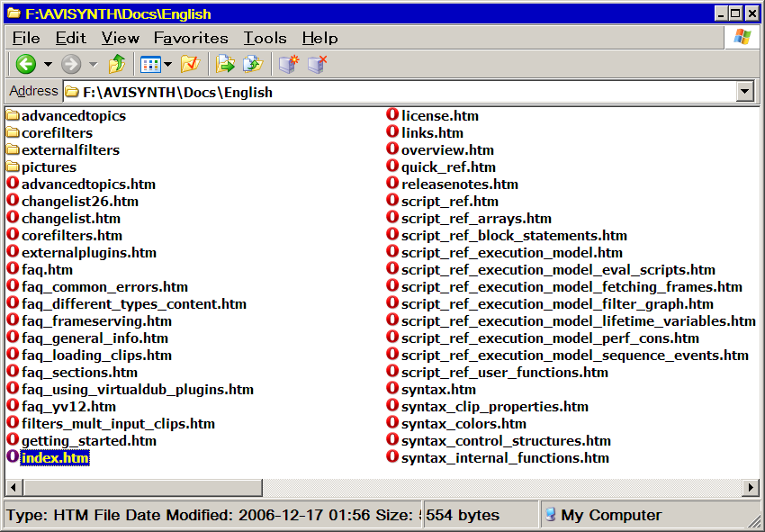The height and width of the screenshot is (532, 765).
Task: Click the Opera icon of corefilters.htm
Action: 13,235
